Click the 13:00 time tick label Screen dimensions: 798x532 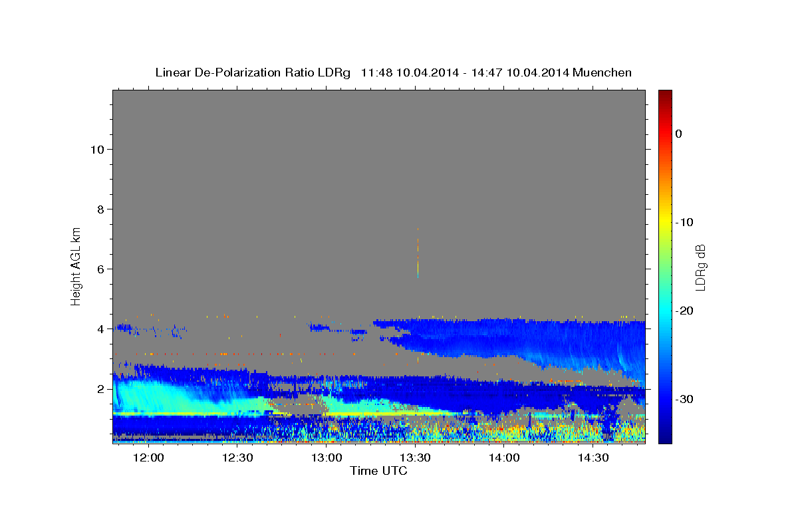coord(327,458)
